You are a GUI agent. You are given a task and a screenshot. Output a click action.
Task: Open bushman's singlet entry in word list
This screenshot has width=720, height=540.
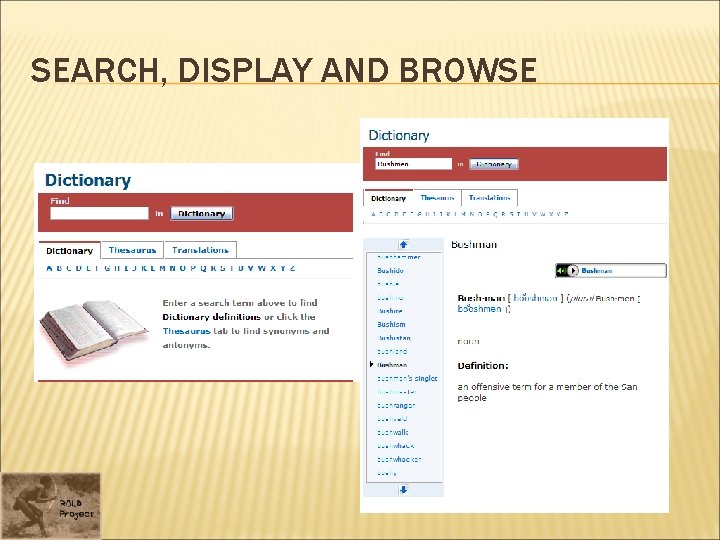[407, 378]
